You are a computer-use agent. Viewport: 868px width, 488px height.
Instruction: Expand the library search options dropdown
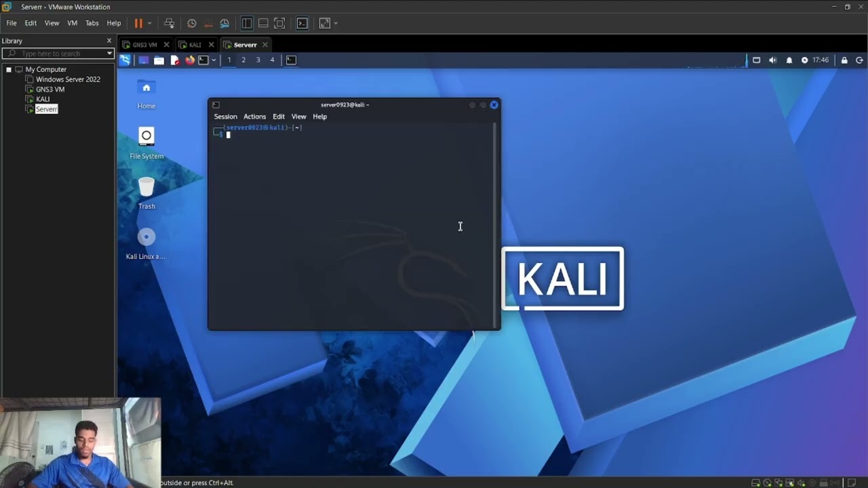pyautogui.click(x=110, y=54)
